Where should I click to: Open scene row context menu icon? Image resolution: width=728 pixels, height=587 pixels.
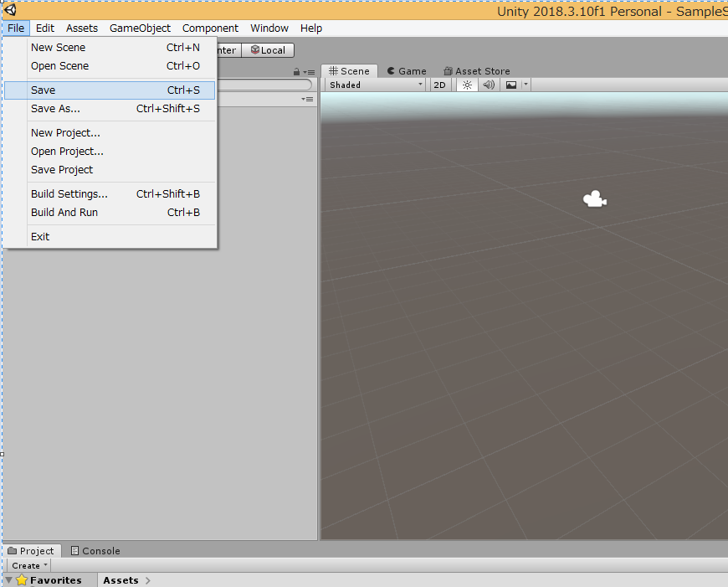point(307,99)
